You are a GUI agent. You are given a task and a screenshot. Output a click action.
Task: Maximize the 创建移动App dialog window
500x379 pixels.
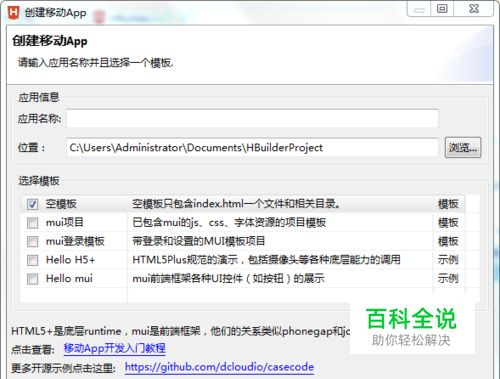click(442, 8)
